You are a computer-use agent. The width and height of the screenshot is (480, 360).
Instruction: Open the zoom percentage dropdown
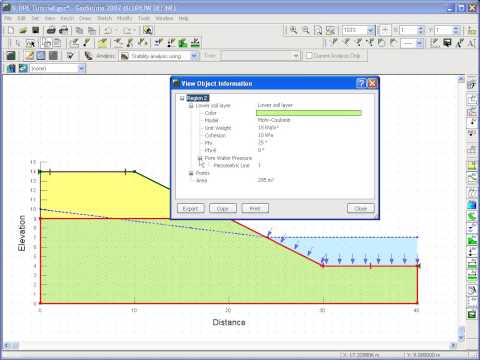tap(371, 30)
